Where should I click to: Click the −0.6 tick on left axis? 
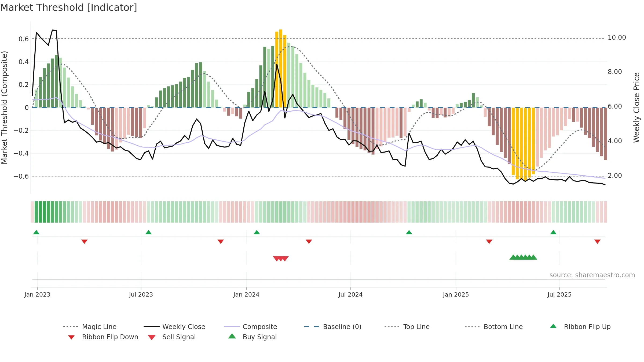click(x=21, y=176)
